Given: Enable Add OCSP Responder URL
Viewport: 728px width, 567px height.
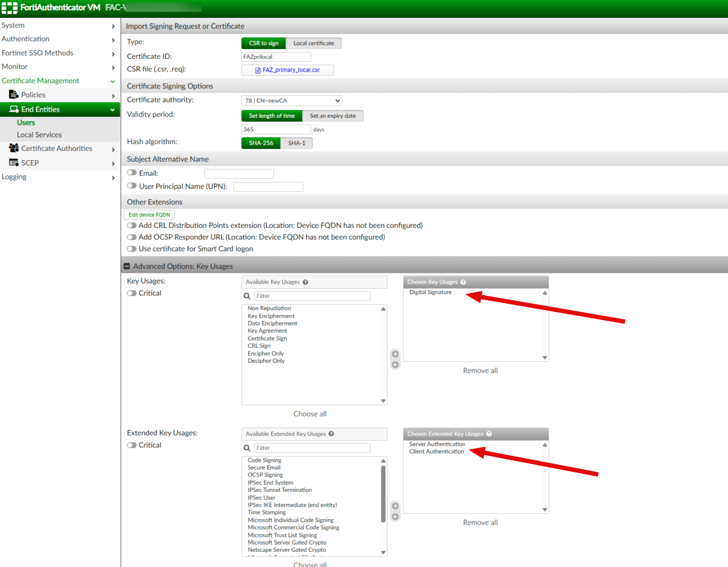Looking at the screenshot, I should point(131,237).
